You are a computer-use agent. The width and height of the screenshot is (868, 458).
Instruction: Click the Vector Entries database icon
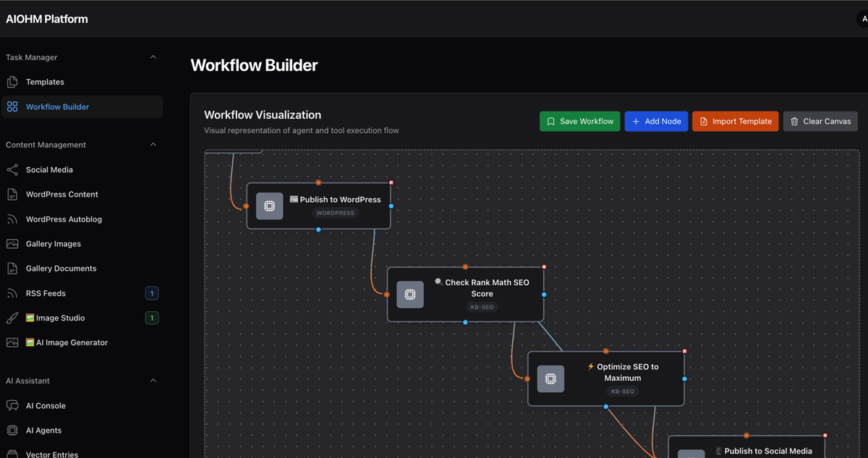tap(12, 454)
